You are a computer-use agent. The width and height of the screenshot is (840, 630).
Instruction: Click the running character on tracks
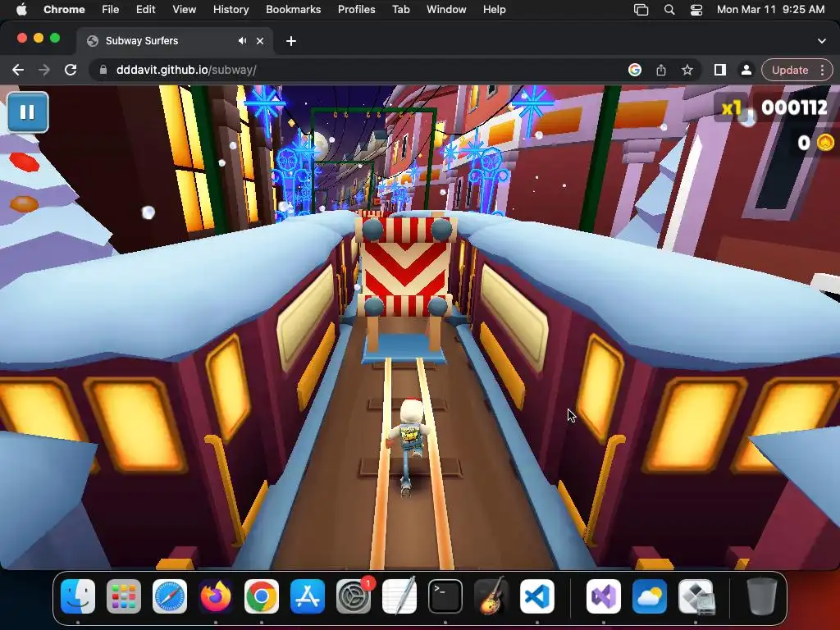pos(412,447)
